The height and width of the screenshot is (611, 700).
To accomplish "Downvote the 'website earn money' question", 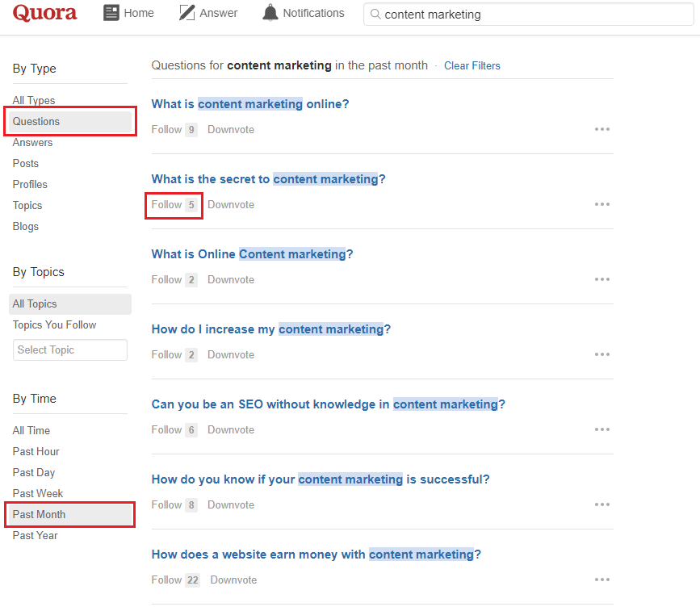I will click(233, 580).
